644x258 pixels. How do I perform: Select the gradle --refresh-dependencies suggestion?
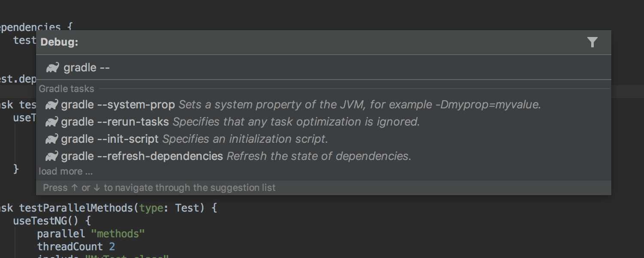pos(324,156)
